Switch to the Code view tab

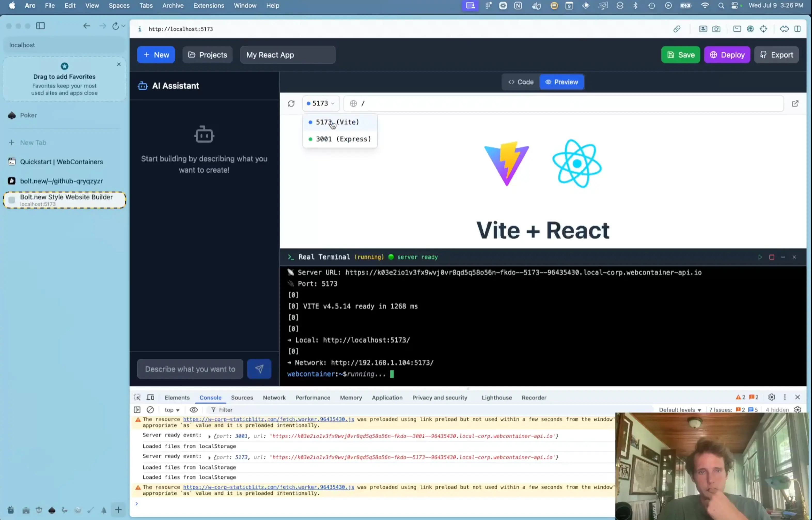[x=521, y=82]
